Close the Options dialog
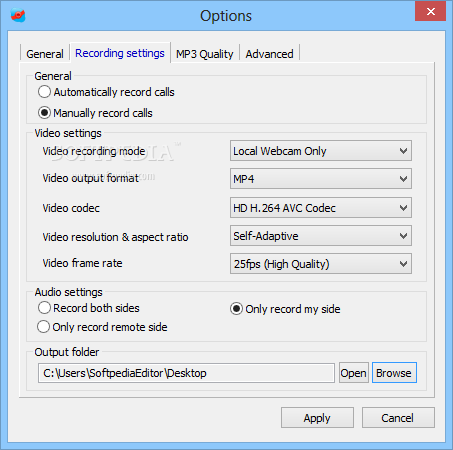This screenshot has height=450, width=453. (x=430, y=12)
